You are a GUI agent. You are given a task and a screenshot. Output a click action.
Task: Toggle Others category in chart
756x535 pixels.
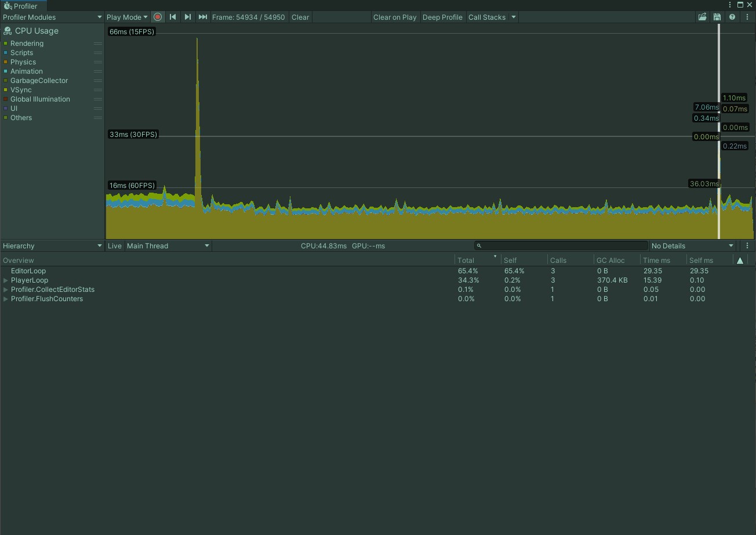5,118
